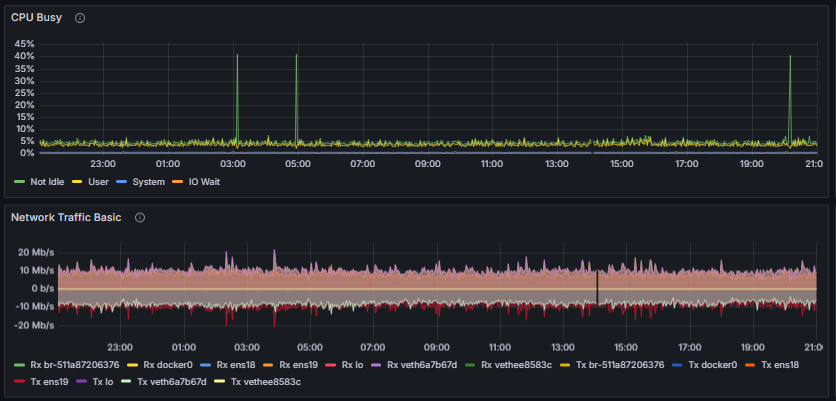
Task: Click the Rx lo legend label
Action: tap(352, 365)
